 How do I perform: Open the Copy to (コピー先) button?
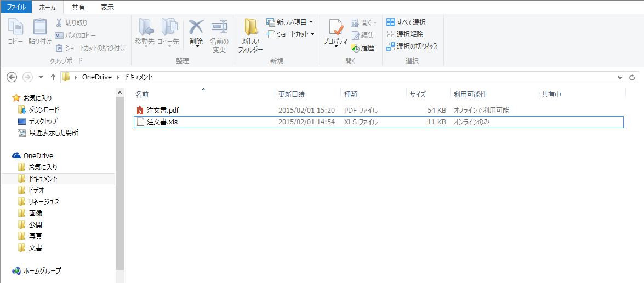168,32
